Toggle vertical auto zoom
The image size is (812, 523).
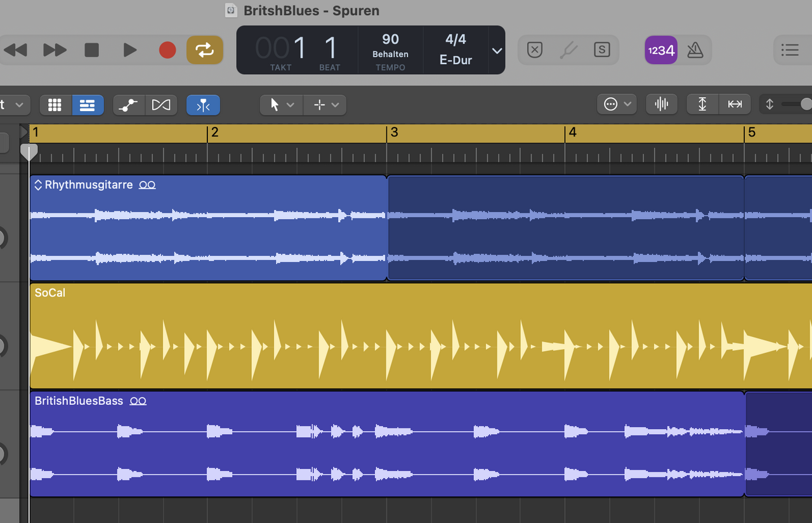click(703, 104)
